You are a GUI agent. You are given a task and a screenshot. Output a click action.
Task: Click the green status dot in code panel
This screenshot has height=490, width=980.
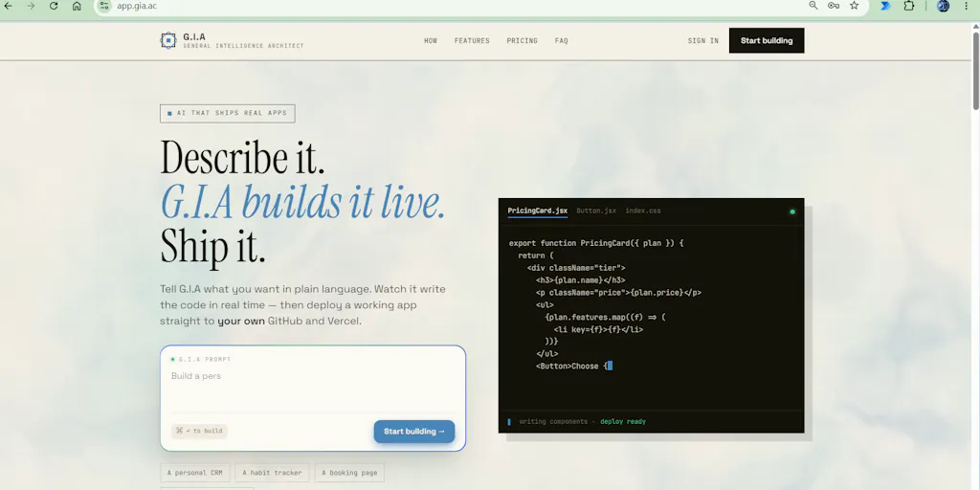(792, 212)
